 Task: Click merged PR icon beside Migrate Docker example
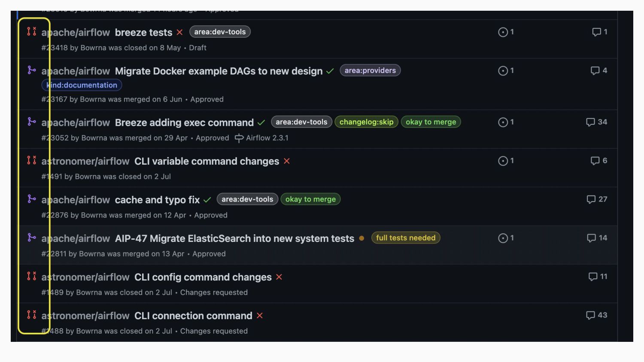click(31, 70)
